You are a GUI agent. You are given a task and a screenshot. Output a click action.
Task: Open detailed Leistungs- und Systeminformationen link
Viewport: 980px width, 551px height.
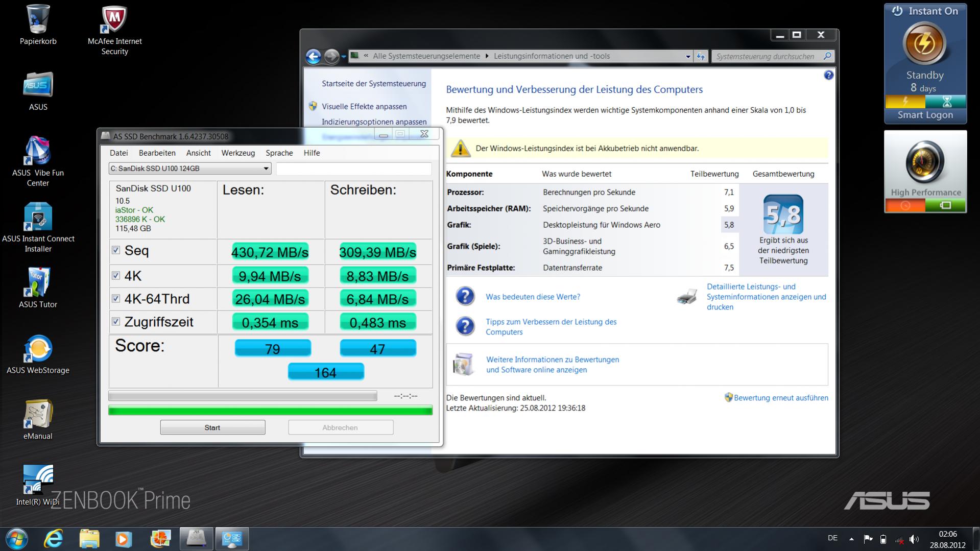tap(767, 297)
